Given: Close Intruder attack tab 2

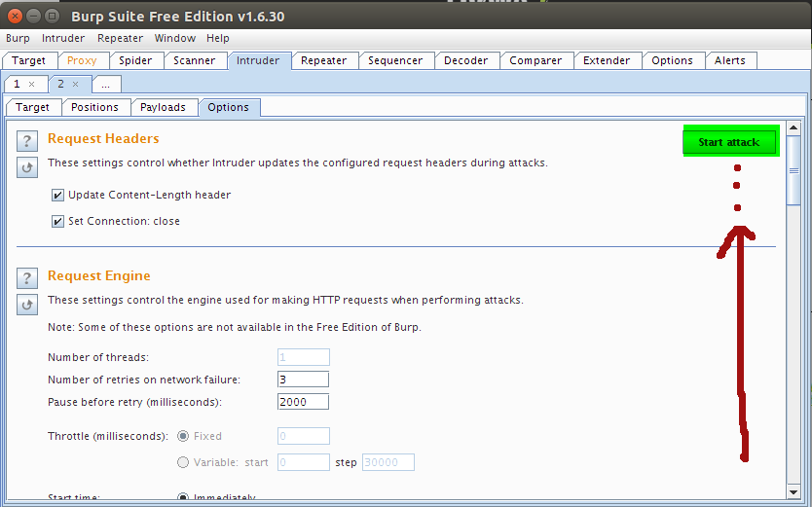Looking at the screenshot, I should [76, 84].
